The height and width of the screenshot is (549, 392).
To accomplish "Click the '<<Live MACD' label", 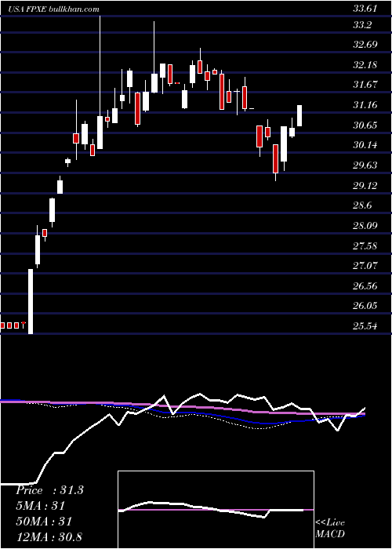I will (330, 529).
